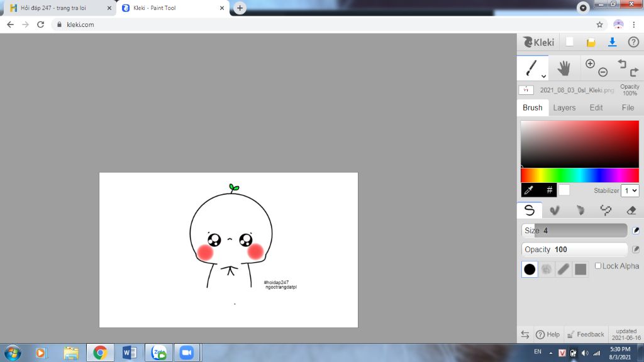Switch to the Layers tab
Screen dimensions: 644x362
(564, 107)
